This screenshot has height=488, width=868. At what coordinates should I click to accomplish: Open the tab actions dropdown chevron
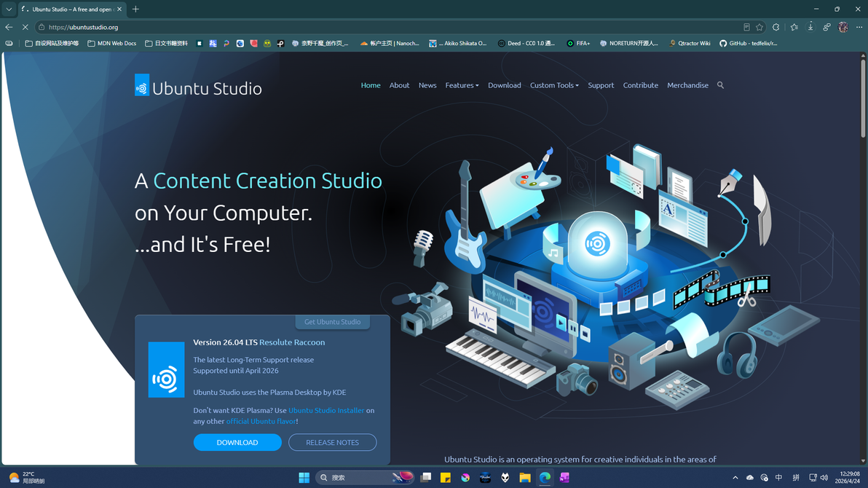coord(9,9)
